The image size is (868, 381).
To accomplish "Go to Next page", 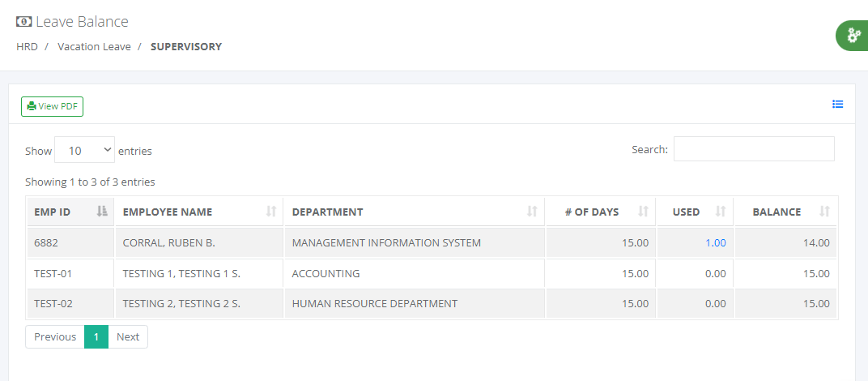I will coord(128,336).
